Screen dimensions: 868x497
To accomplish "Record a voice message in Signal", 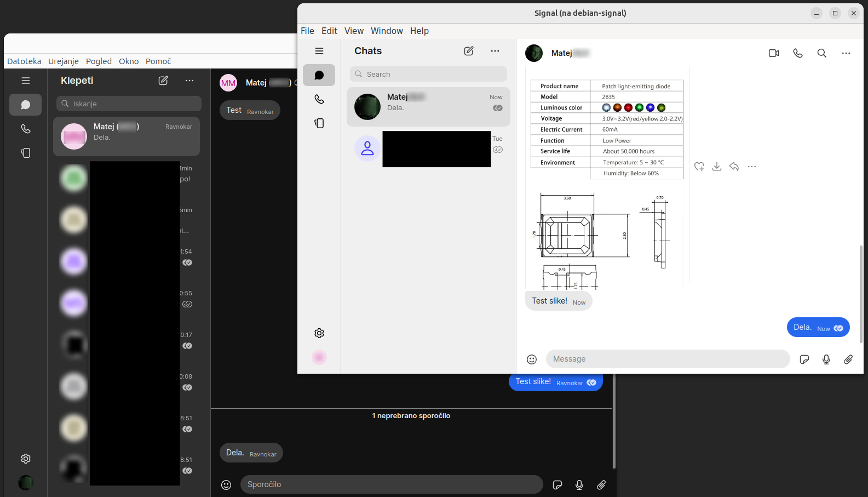I will click(826, 359).
